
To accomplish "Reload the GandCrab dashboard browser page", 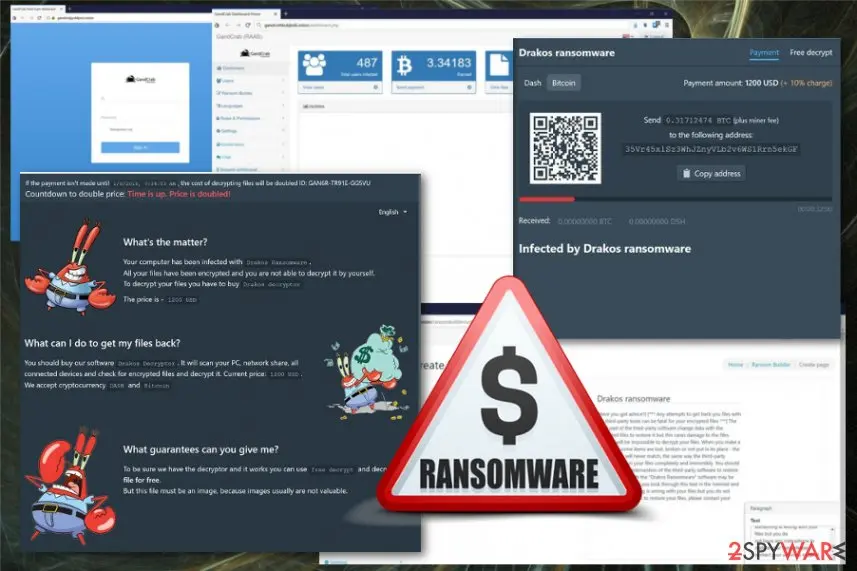I will 248,25.
